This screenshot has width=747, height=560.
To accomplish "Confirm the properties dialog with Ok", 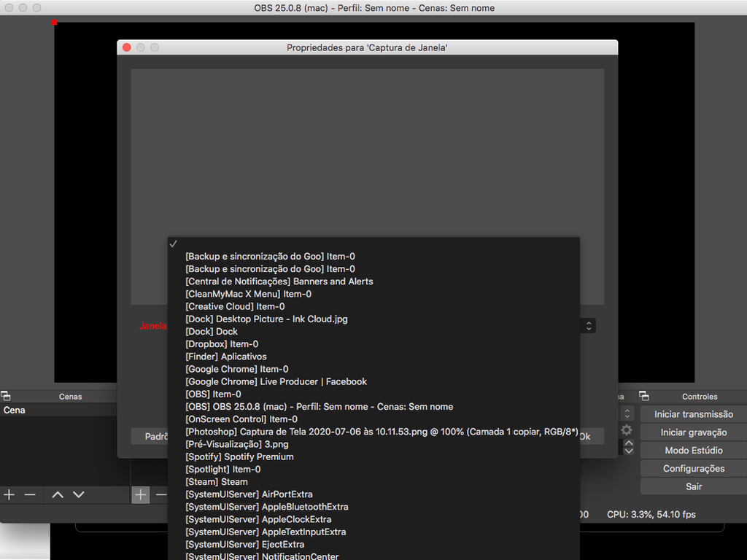I will (x=592, y=436).
